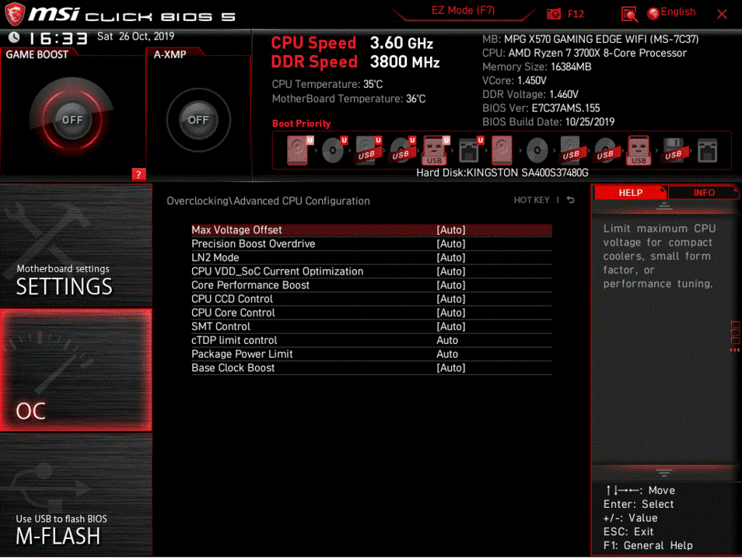
Task: Click the Hard Disk:KINGSTON SA400S37480G label
Action: coord(502,173)
